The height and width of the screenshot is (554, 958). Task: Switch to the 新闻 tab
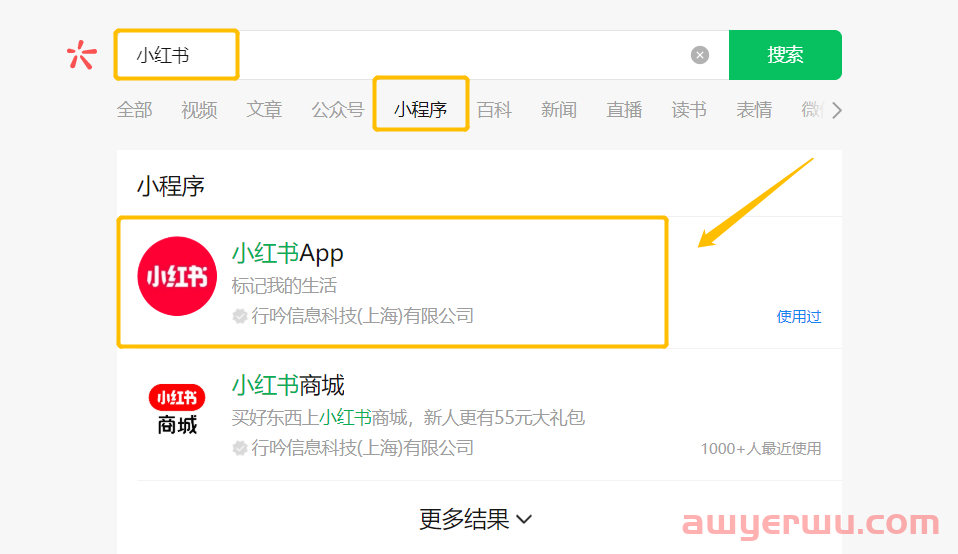point(559,110)
